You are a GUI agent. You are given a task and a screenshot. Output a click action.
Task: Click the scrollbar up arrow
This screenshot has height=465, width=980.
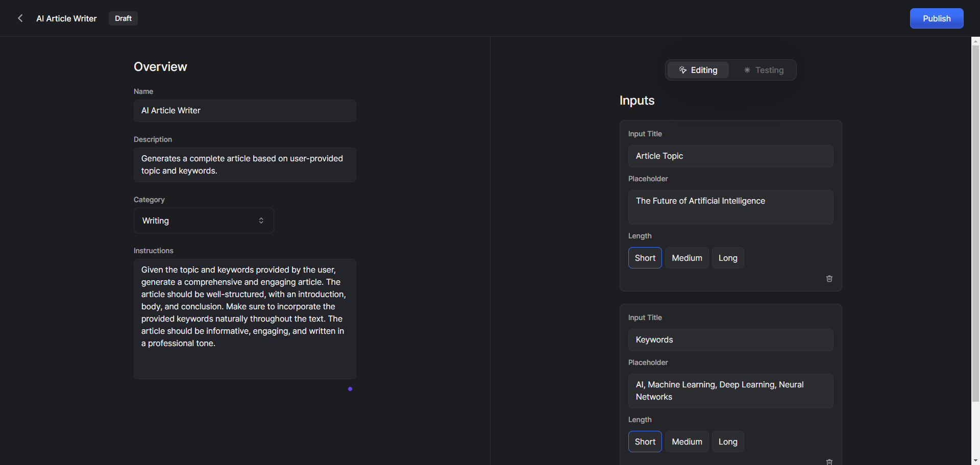click(975, 40)
